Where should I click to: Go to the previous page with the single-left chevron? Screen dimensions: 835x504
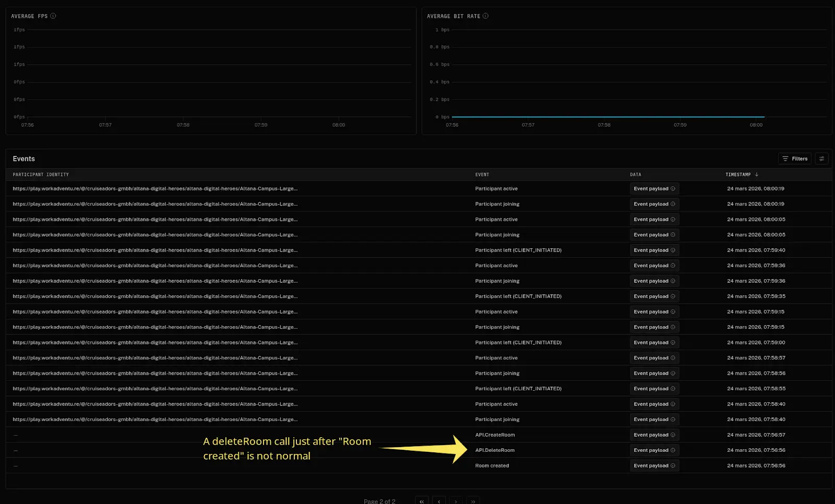coord(439,501)
